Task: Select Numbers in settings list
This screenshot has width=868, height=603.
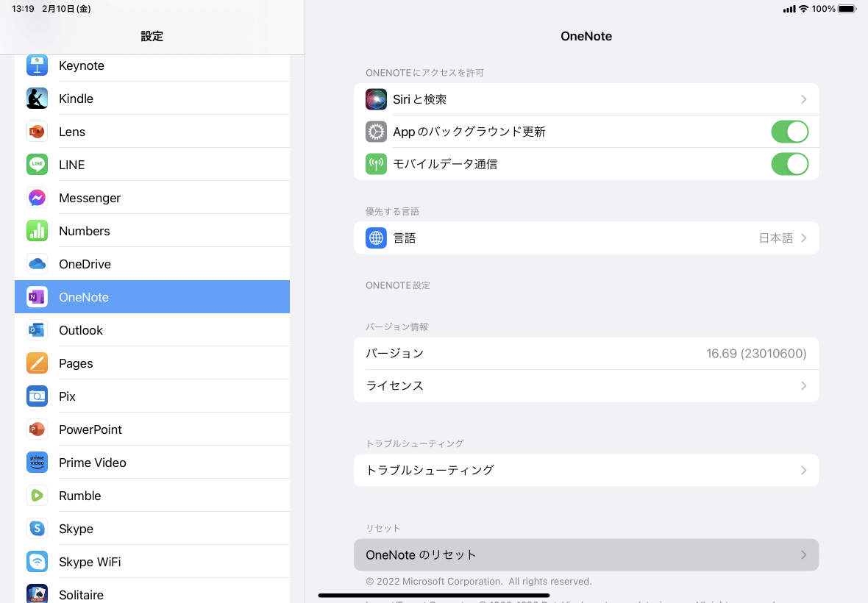Action: point(152,231)
